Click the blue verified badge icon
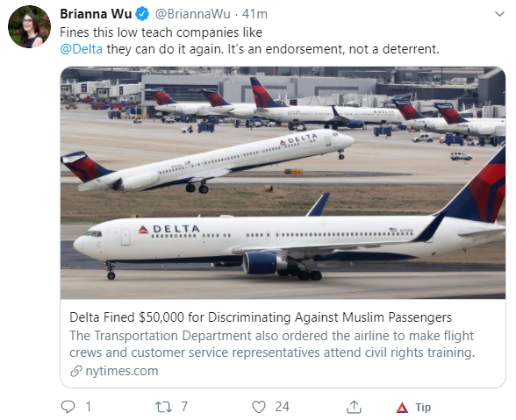 coord(142,14)
